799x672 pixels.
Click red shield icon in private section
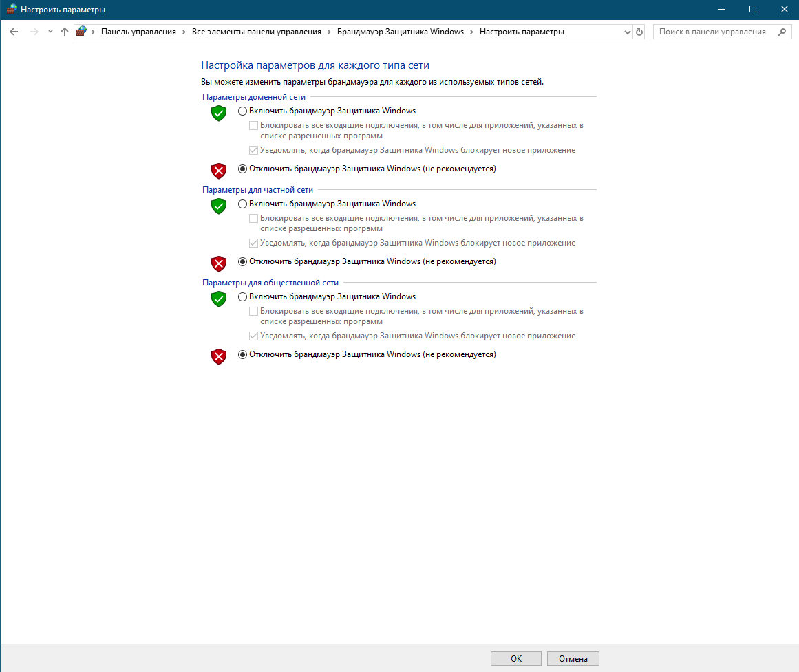(219, 263)
